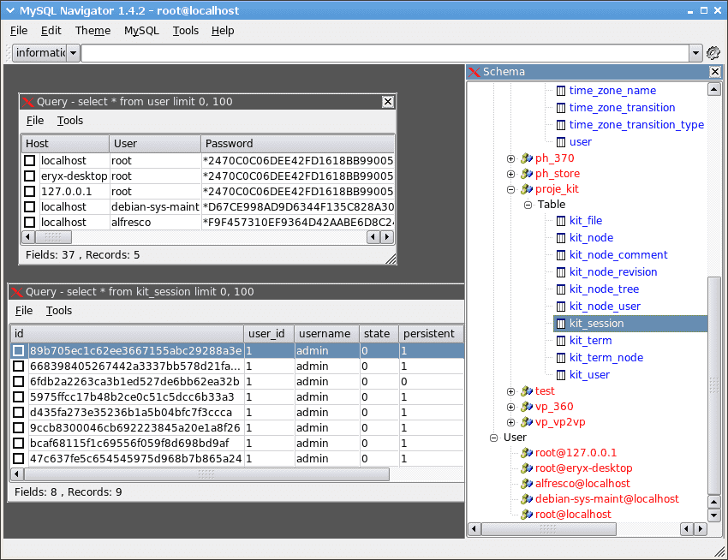Screen dimensions: 728x560
Task: Expand the vp_vp2vp database node
Action: tap(510, 422)
